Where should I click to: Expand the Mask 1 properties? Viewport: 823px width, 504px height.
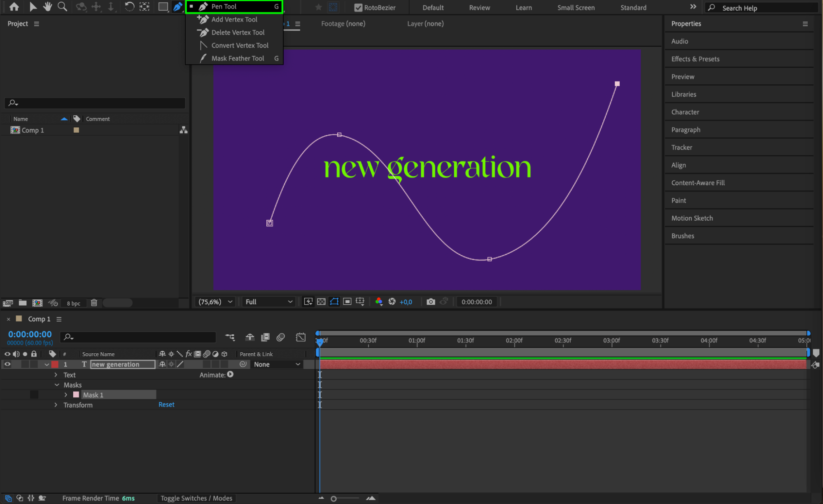point(66,395)
